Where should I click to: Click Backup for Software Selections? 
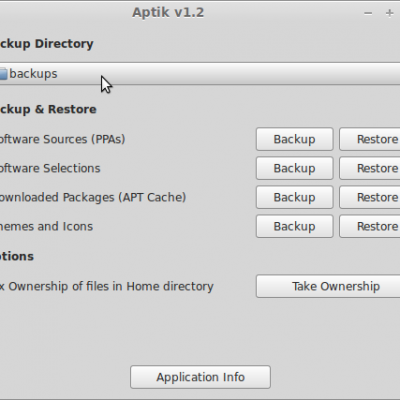(295, 168)
